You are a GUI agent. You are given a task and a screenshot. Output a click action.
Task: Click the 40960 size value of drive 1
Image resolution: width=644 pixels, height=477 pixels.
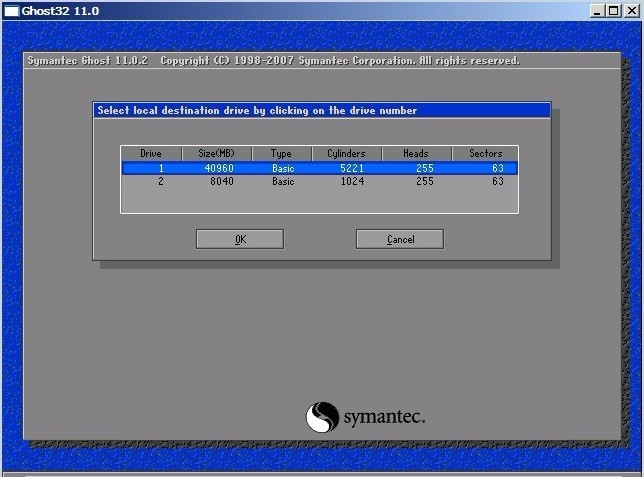tap(219, 168)
